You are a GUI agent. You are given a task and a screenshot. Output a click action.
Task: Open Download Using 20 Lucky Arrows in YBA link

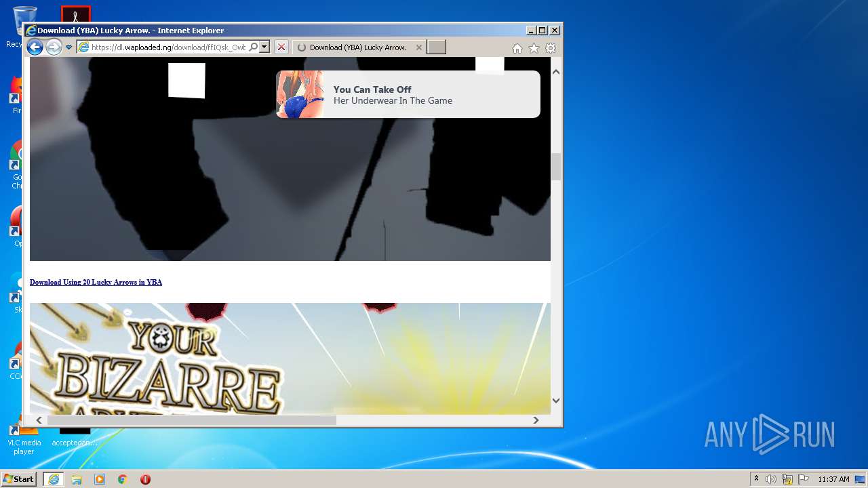[96, 282]
